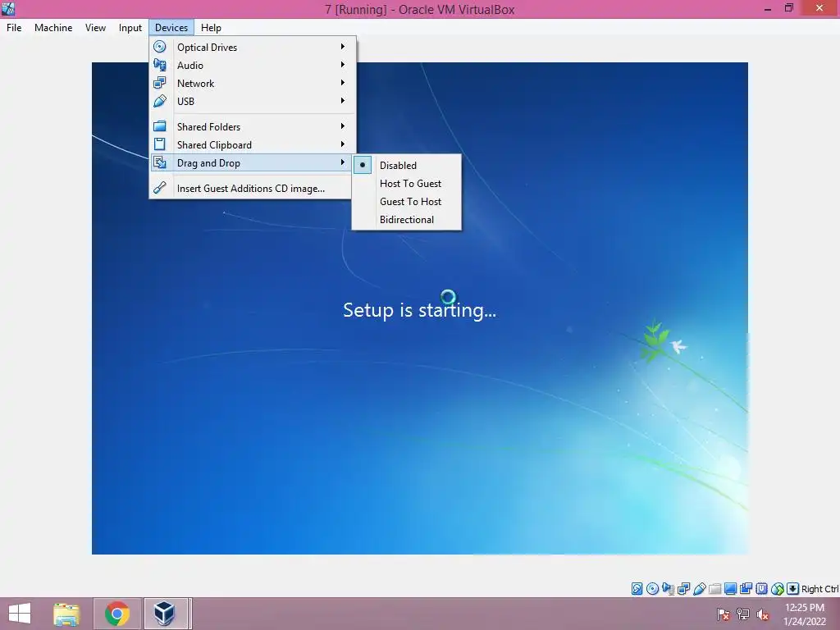
Task: Click the optical disc status bar icon
Action: click(652, 589)
